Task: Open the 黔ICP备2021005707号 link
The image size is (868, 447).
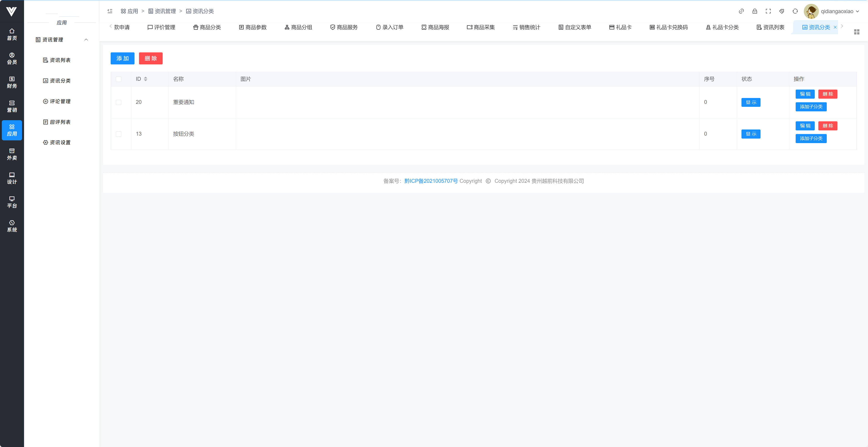Action: (x=431, y=181)
